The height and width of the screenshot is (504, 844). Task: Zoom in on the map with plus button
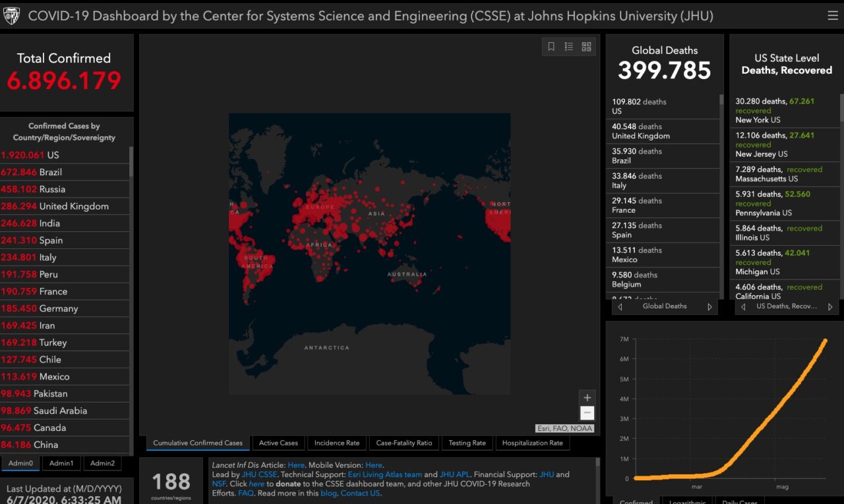(x=588, y=397)
